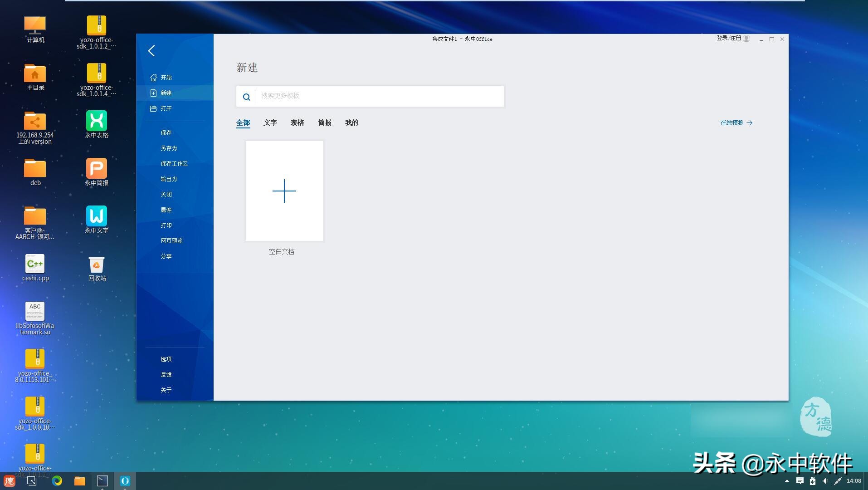Click the show desktop taskbar icon
Image resolution: width=868 pixels, height=490 pixels.
pyautogui.click(x=32, y=481)
